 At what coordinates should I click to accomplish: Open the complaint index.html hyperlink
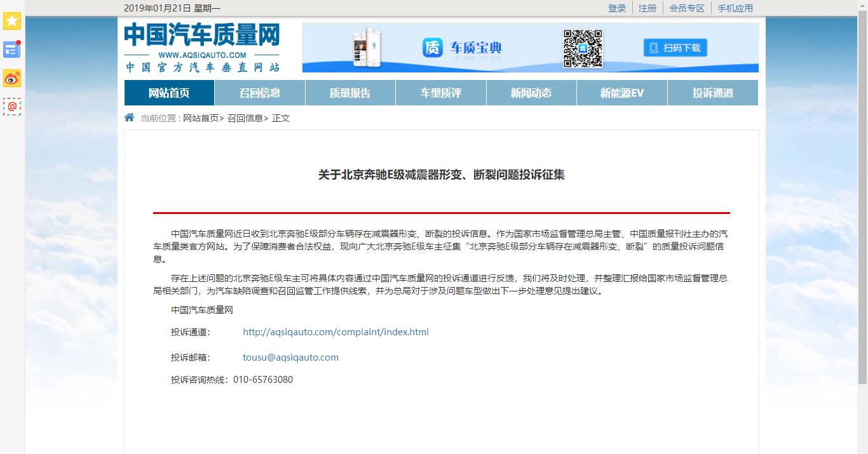pyautogui.click(x=336, y=332)
